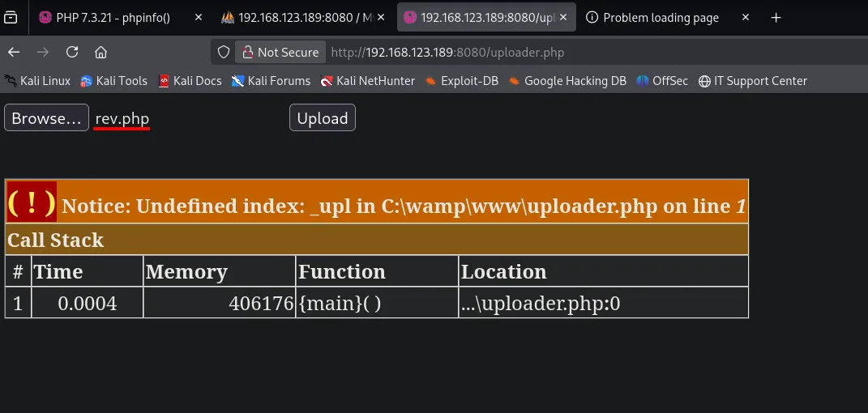
Task: Click the ...\uploader.php:0 location cell
Action: (604, 302)
